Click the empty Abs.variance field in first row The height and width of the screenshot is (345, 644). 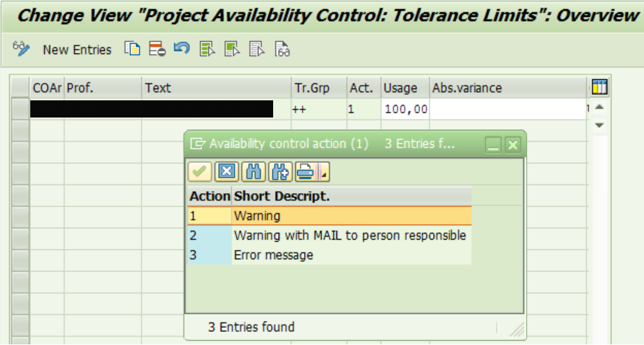pyautogui.click(x=508, y=109)
